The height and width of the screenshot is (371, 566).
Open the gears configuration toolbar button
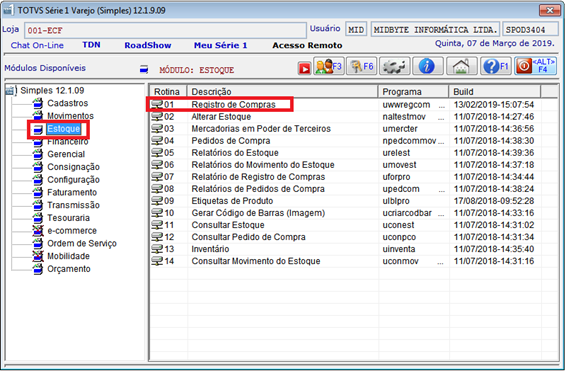coord(395,66)
